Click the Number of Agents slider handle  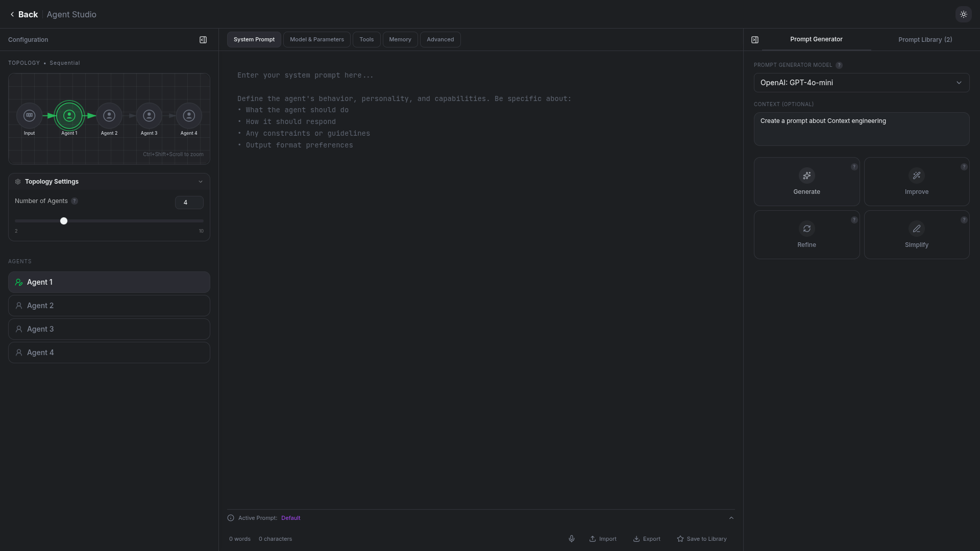(64, 221)
